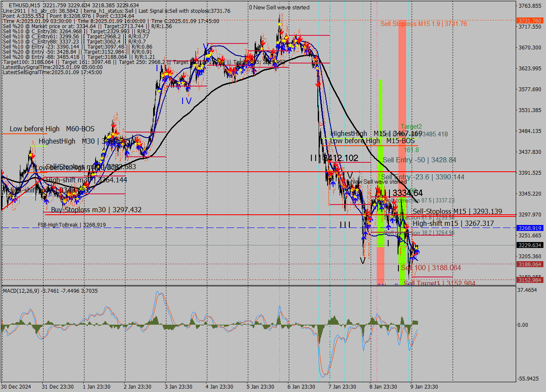This screenshot has width=546, height=392.
Task: Click the 3763.875 price axis value
Action: 530,6
